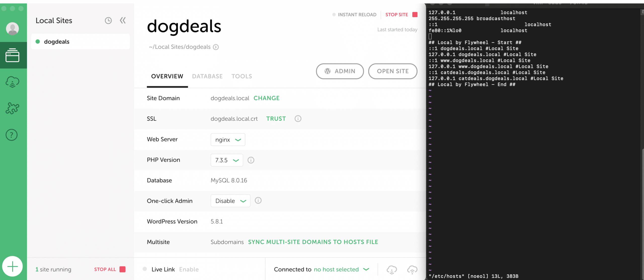Open the user avatar profile
Viewport: 644px width, 280px height.
coord(12,28)
